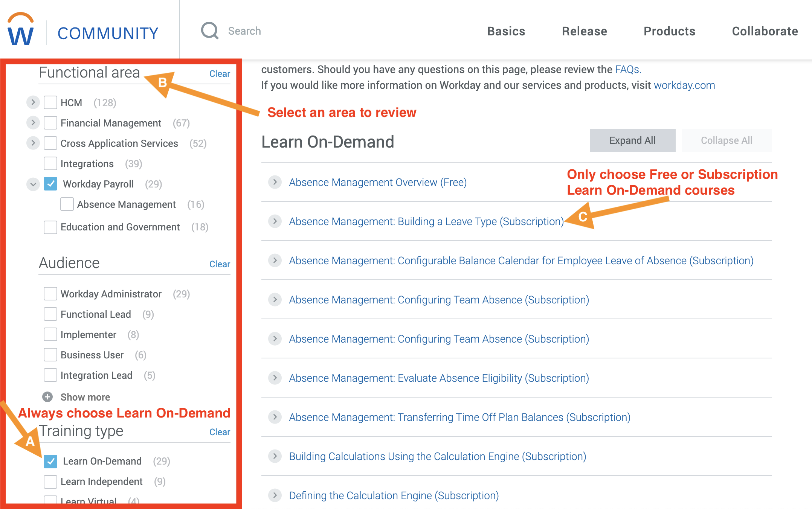The image size is (812, 509).
Task: Expand Building a Leave Type course
Action: pos(275,221)
